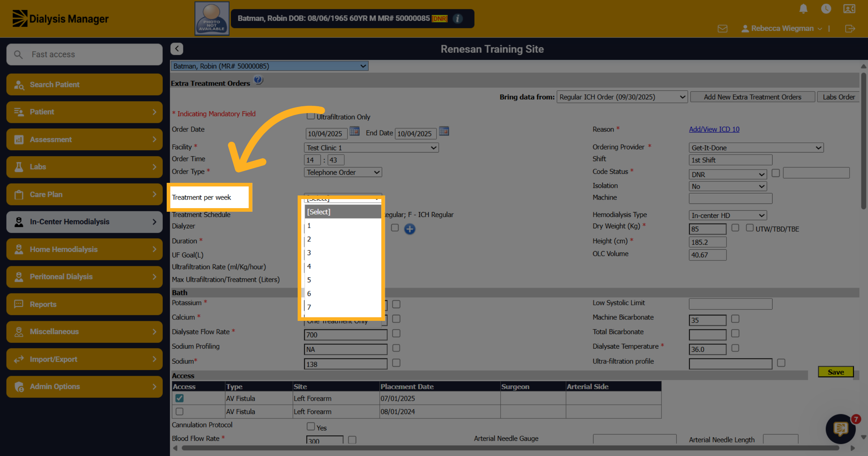The width and height of the screenshot is (868, 456).
Task: Open the Hemodialysis Type dropdown
Action: 728,215
